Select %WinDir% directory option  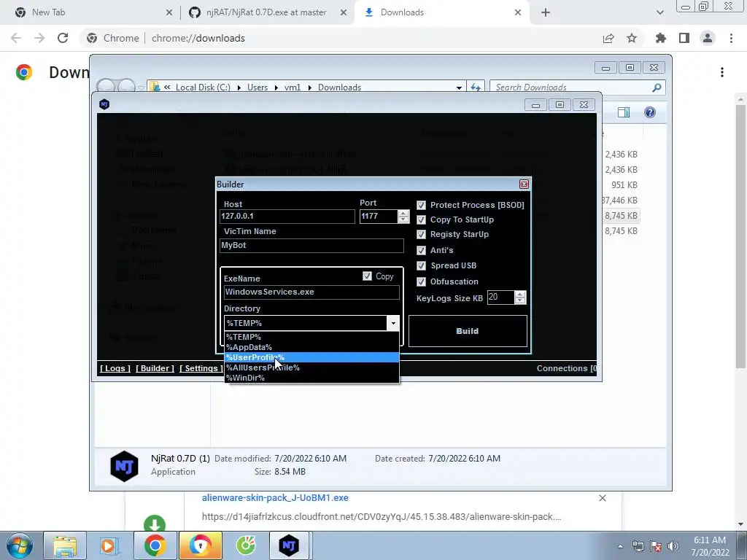(311, 378)
